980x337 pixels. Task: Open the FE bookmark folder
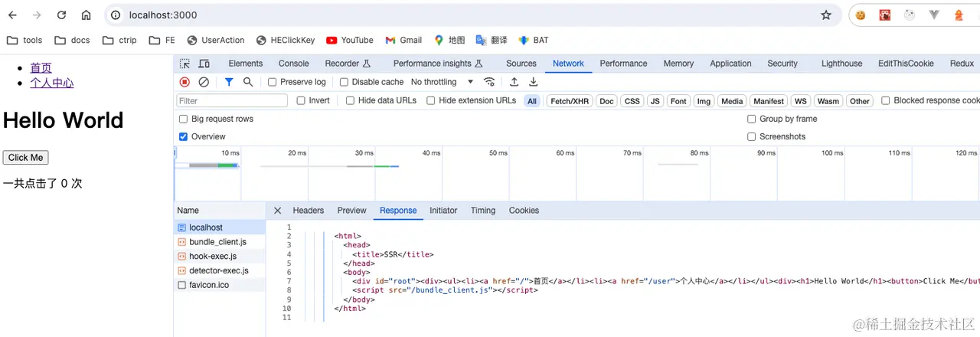coord(162,40)
